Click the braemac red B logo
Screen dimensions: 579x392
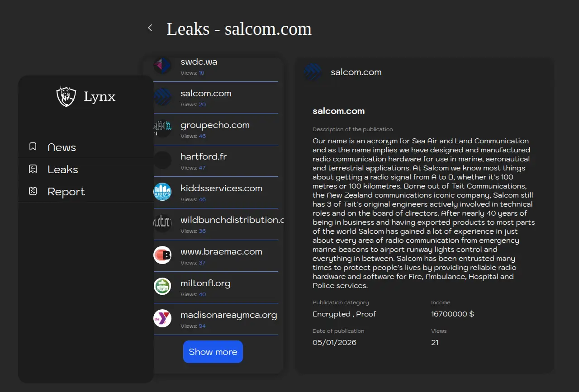tap(162, 255)
